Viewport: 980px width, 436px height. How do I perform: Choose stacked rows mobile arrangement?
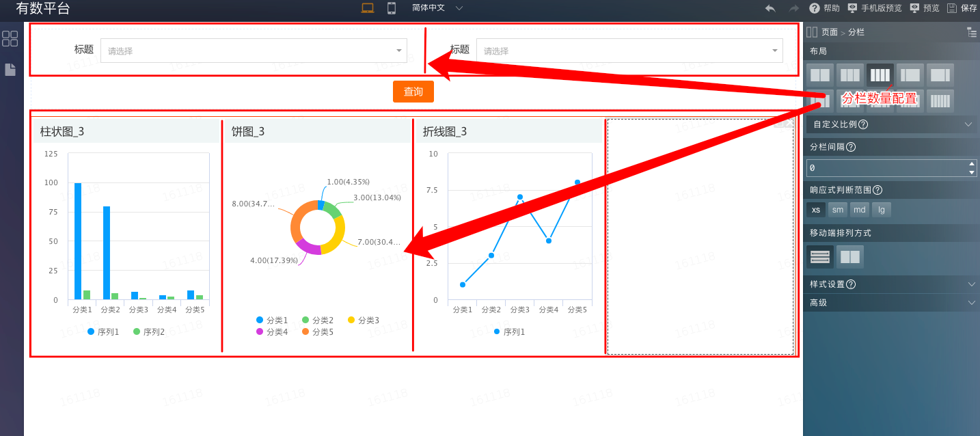820,257
